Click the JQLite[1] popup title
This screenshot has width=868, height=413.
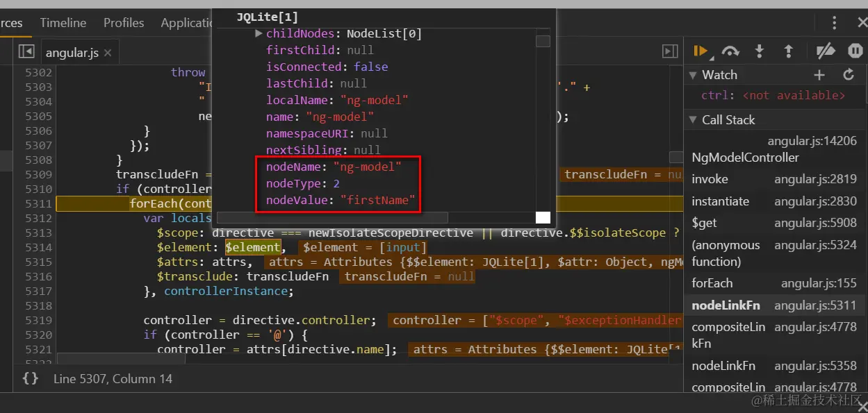click(267, 17)
